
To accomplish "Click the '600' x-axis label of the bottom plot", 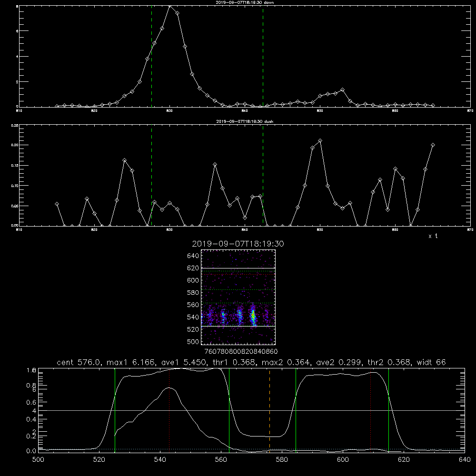I will [343, 460].
